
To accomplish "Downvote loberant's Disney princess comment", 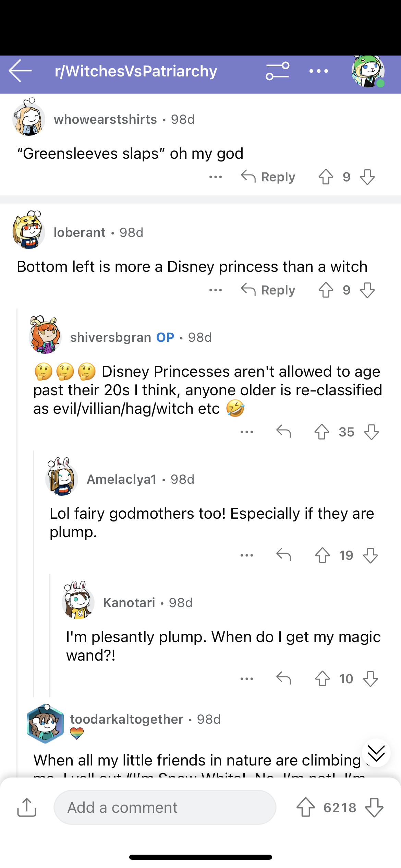I will [x=367, y=290].
